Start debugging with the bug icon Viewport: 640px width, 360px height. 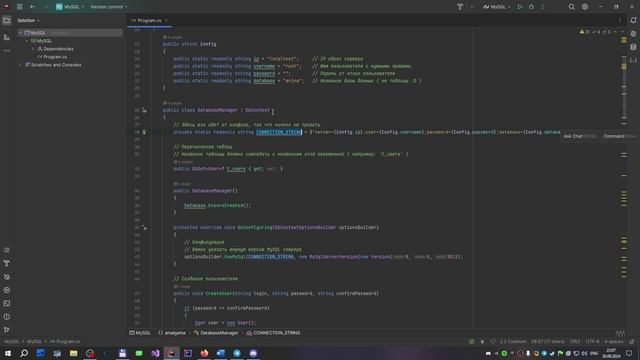tap(531, 7)
